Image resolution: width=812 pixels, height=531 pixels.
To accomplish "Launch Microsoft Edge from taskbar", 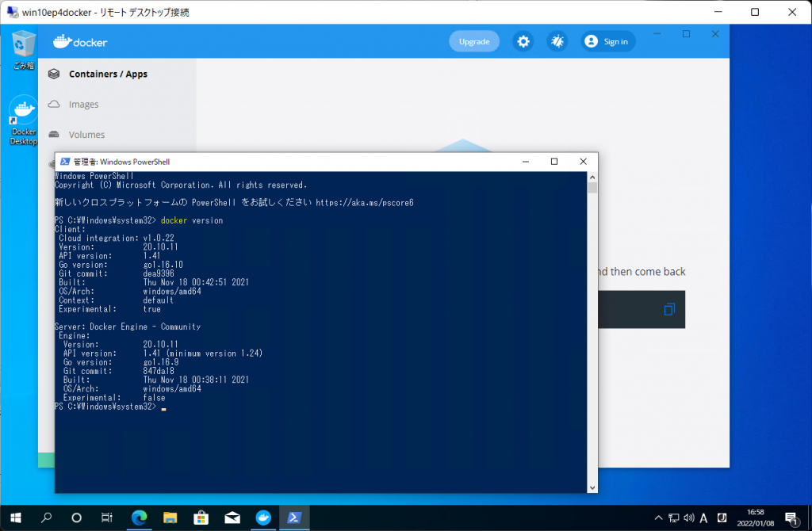I will [139, 518].
